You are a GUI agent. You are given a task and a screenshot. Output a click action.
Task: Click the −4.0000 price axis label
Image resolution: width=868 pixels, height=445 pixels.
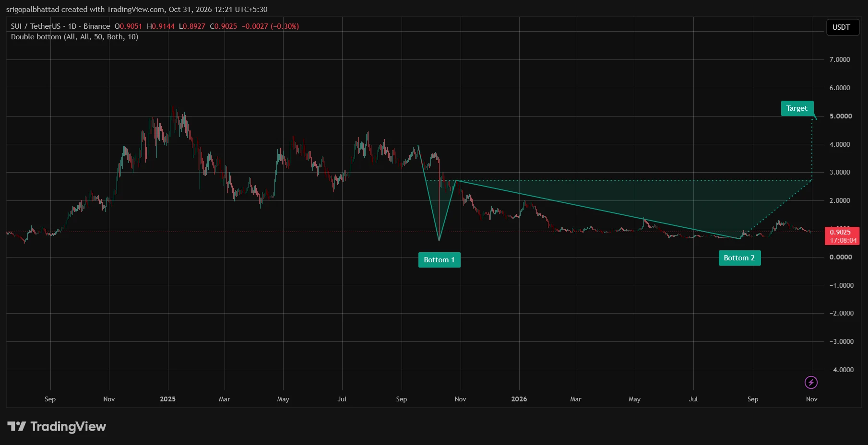842,370
